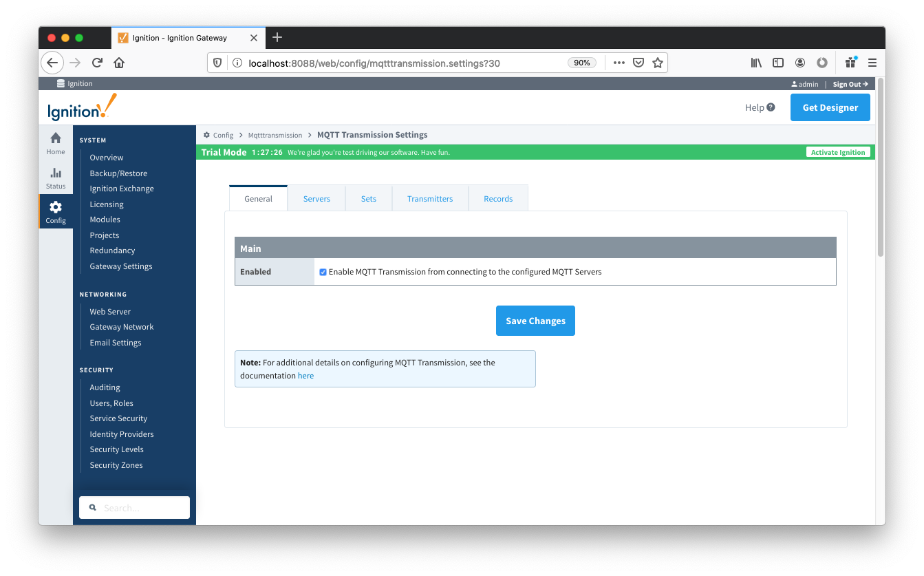The image size is (924, 576).
Task: Click the Config gear icon in breadcrumb
Action: coord(206,135)
